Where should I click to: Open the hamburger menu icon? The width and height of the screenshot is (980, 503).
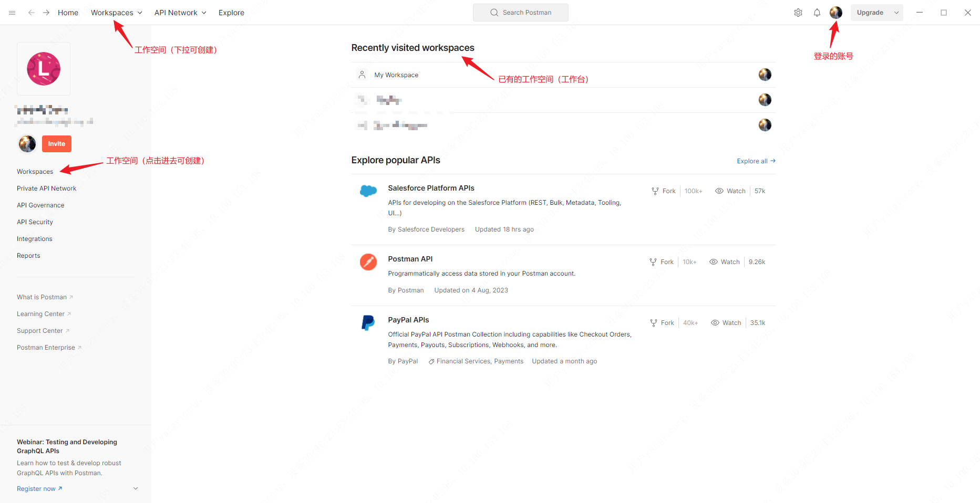tap(12, 13)
